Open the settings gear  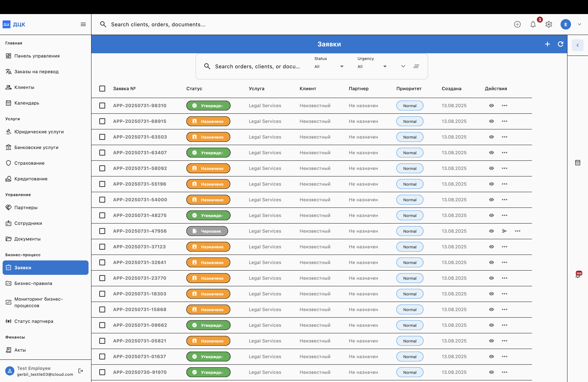point(549,24)
